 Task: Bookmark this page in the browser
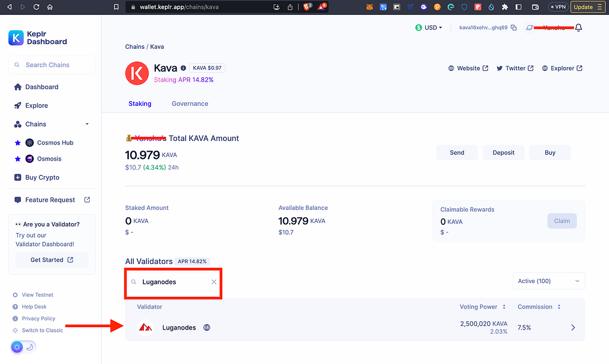(x=116, y=7)
